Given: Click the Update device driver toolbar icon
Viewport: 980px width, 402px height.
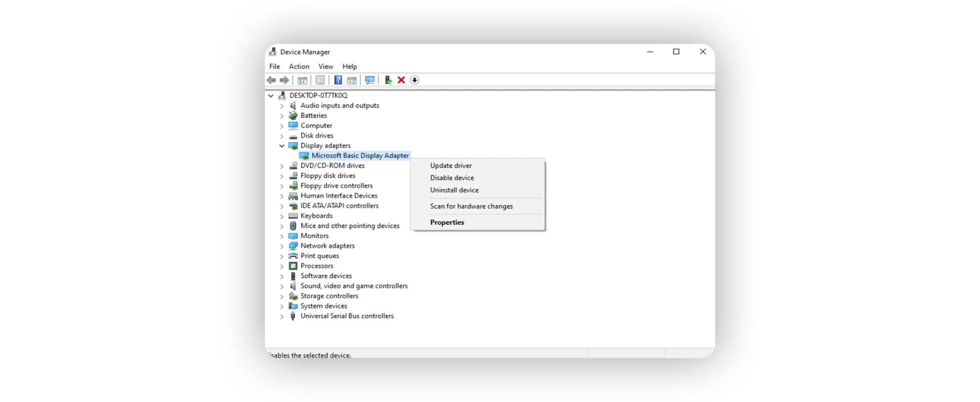Looking at the screenshot, I should click(388, 80).
